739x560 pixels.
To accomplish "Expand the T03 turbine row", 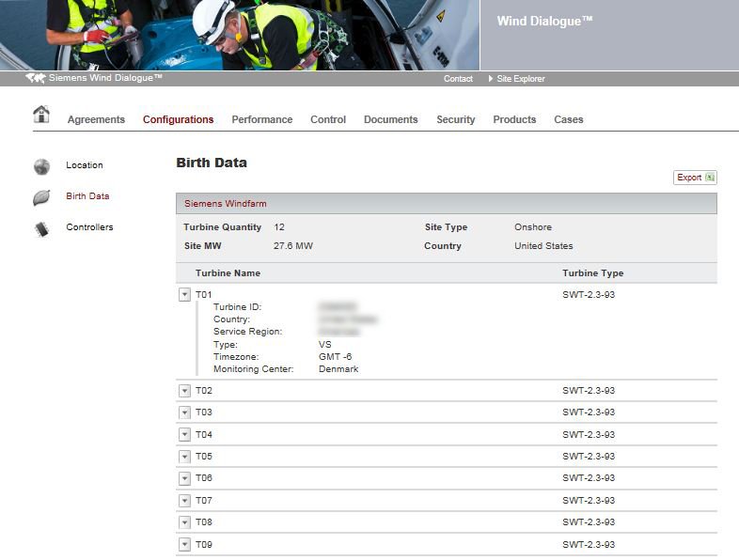I will click(184, 412).
